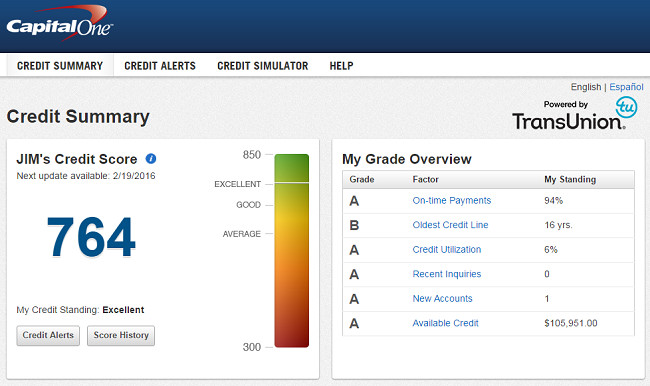Click the GOOD gauge label
Viewport: 650px width, 386px height.
[x=248, y=205]
